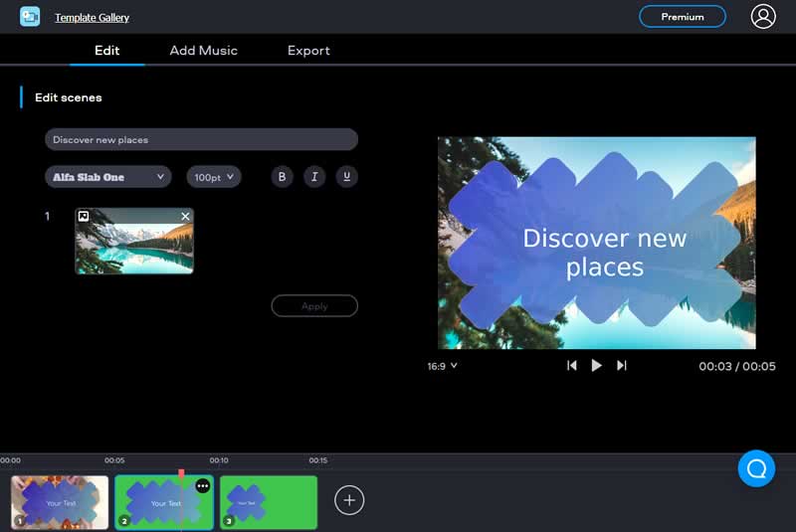Toggle underline text formatting

(346, 177)
